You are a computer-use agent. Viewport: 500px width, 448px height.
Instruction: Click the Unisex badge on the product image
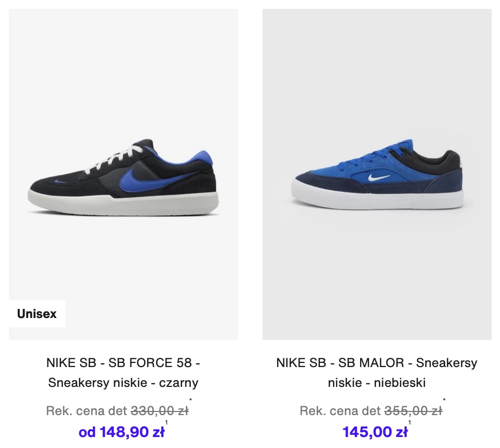point(37,314)
